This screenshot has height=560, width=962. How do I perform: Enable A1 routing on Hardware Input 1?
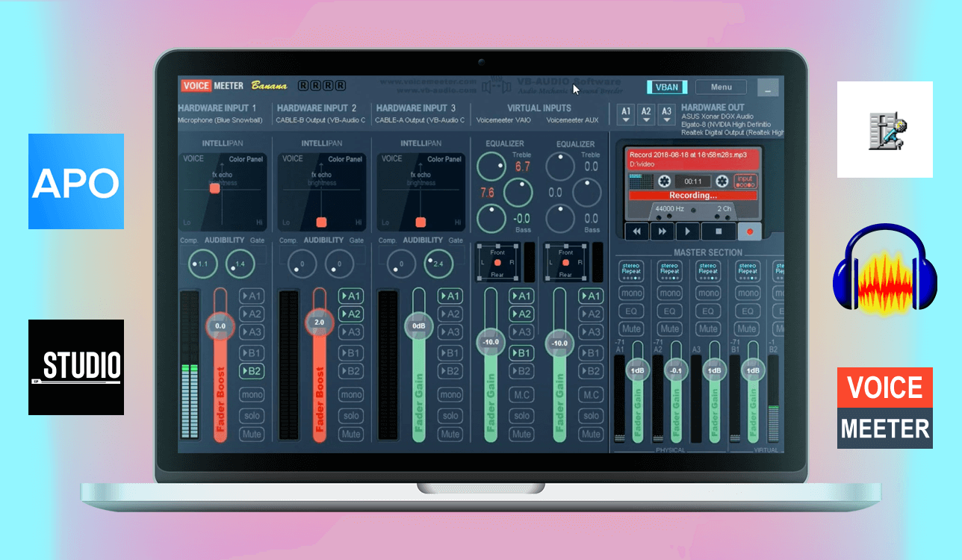(252, 296)
